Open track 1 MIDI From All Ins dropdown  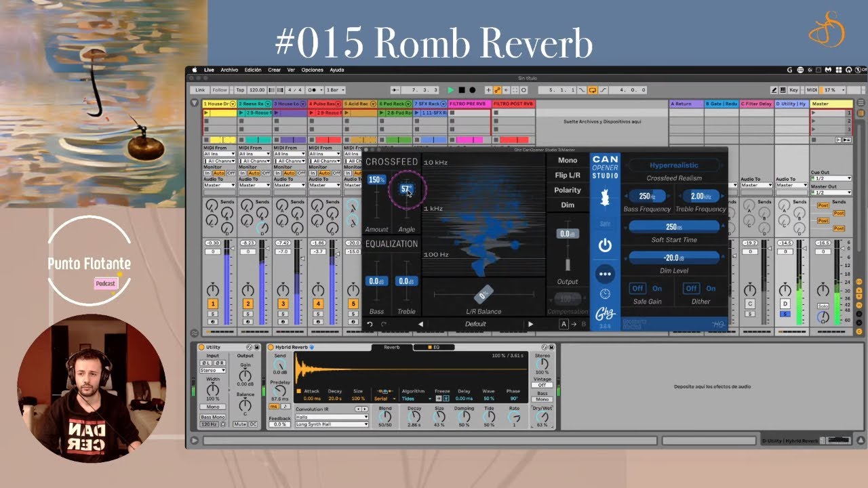[219, 154]
